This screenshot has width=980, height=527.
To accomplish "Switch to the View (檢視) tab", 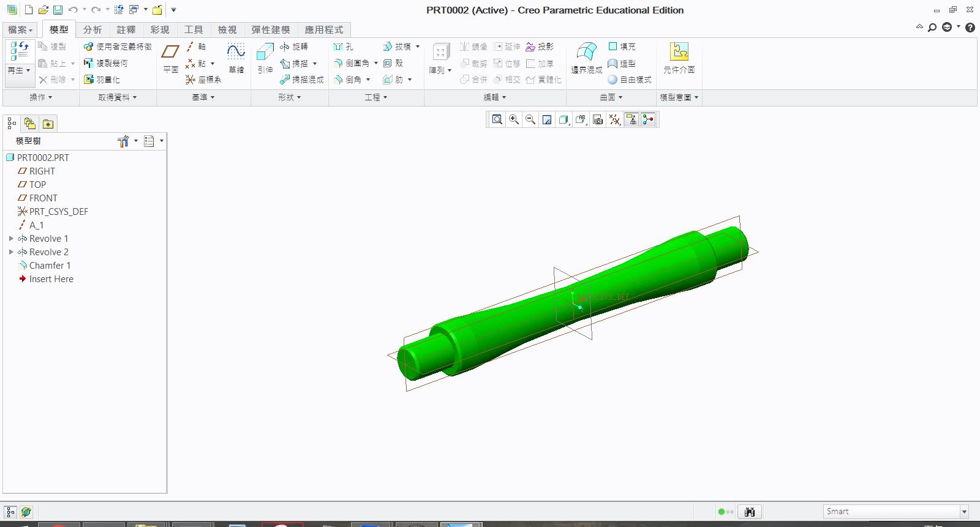I will click(227, 29).
